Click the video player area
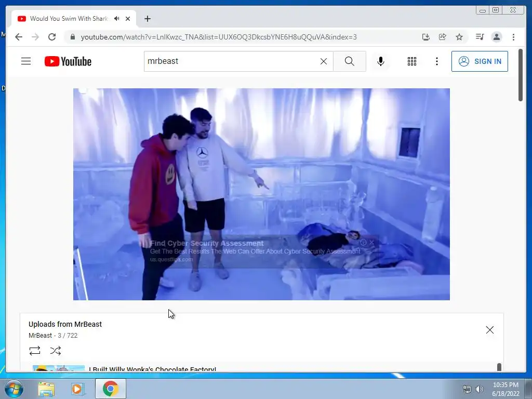The width and height of the screenshot is (532, 399). tap(262, 194)
